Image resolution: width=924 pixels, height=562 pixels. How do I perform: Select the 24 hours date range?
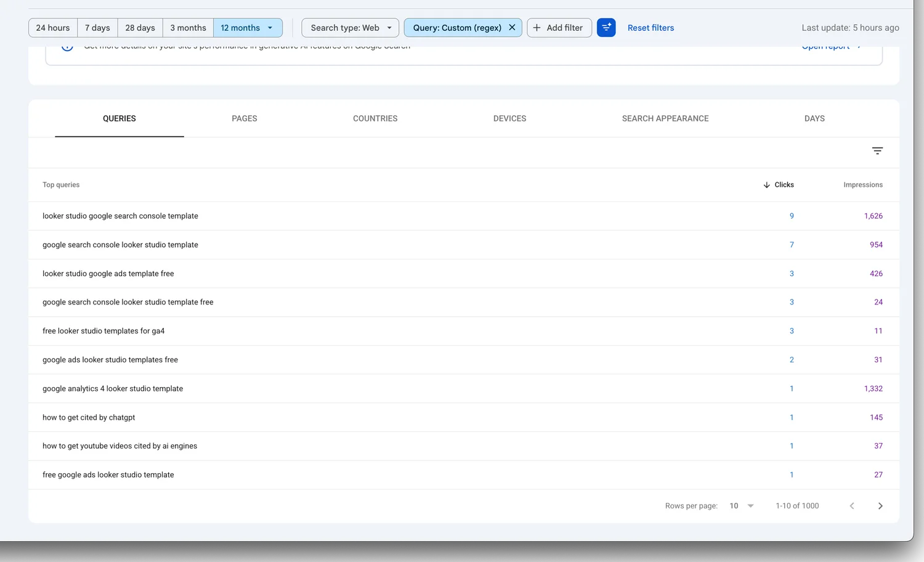point(53,28)
